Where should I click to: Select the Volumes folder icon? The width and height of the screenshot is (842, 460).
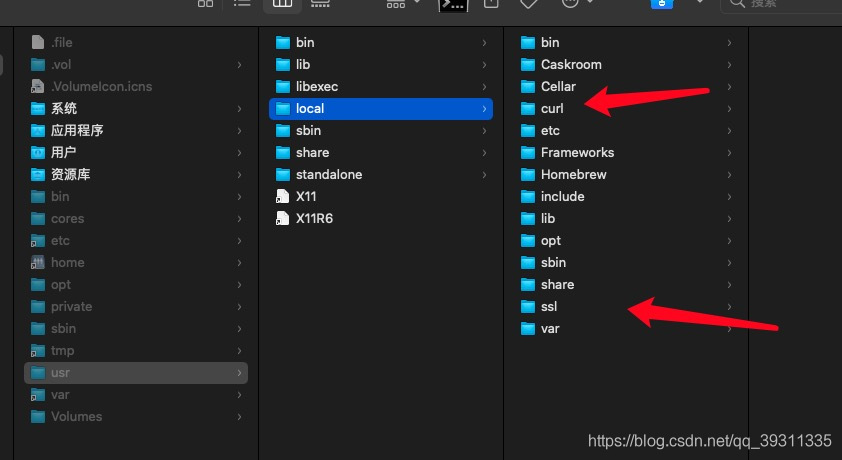pyautogui.click(x=39, y=416)
